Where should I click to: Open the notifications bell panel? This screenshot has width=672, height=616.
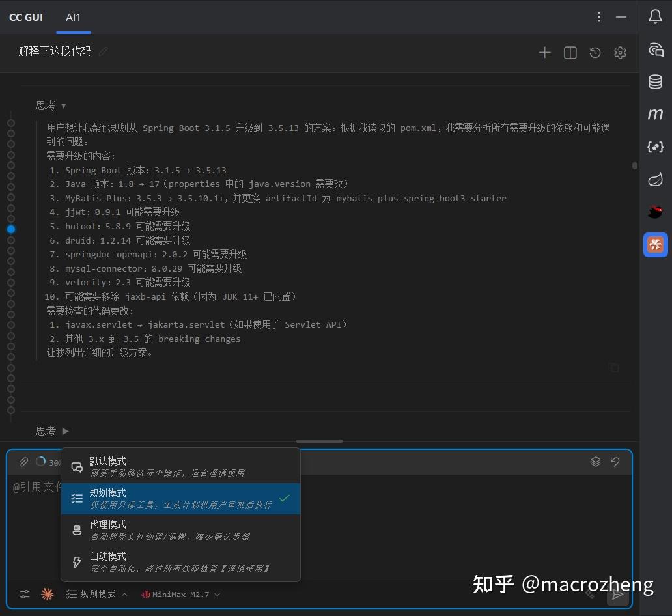[x=655, y=17]
